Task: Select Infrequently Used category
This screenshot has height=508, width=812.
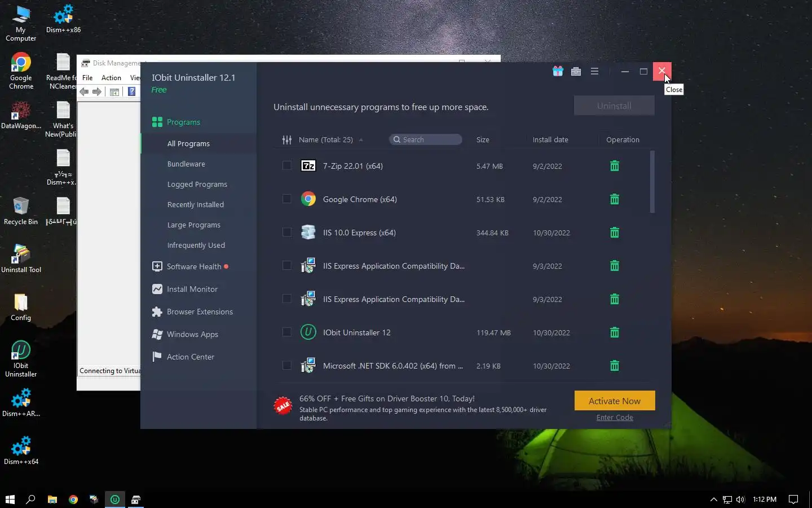Action: 196,245
